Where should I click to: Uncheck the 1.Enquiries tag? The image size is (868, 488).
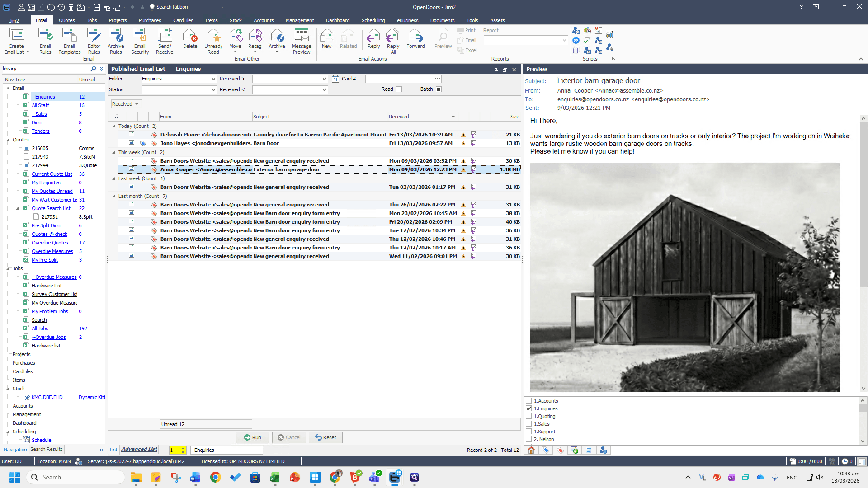pos(528,408)
